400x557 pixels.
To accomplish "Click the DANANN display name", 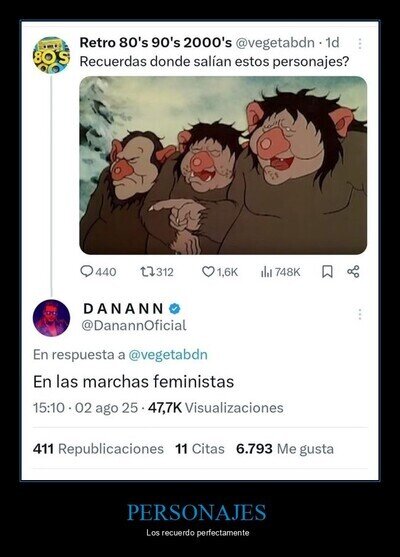I will coord(124,309).
